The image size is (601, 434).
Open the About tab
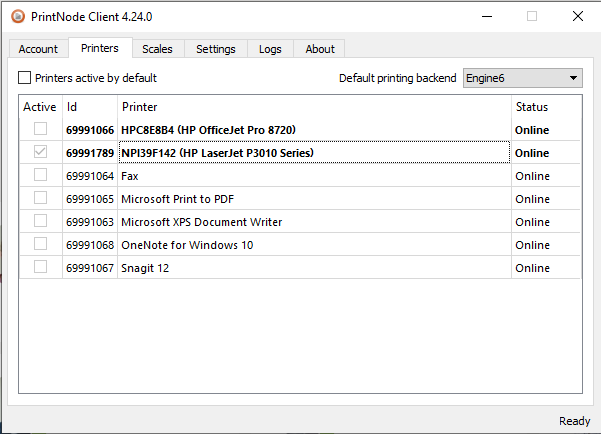click(x=320, y=49)
